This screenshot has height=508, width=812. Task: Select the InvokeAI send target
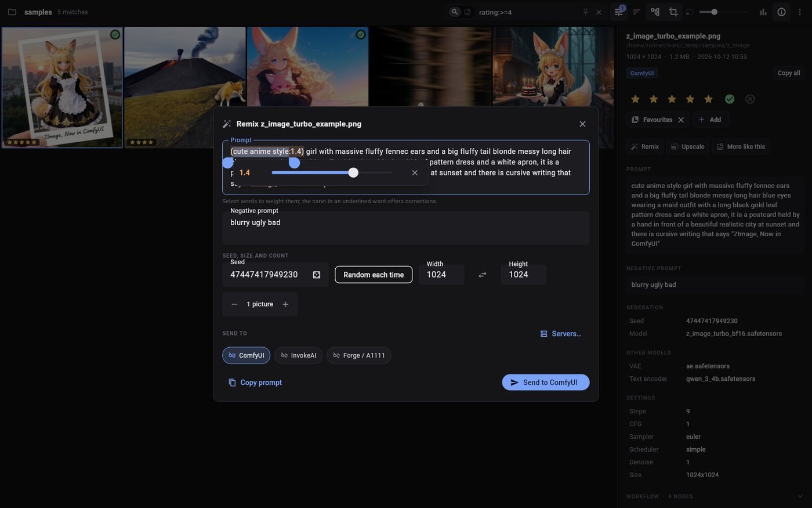click(298, 355)
